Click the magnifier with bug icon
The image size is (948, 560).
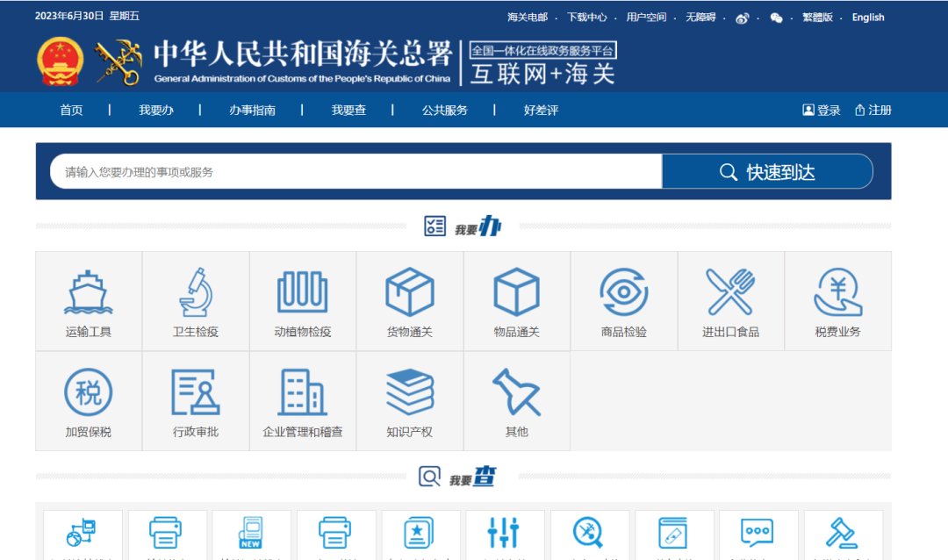tap(587, 533)
